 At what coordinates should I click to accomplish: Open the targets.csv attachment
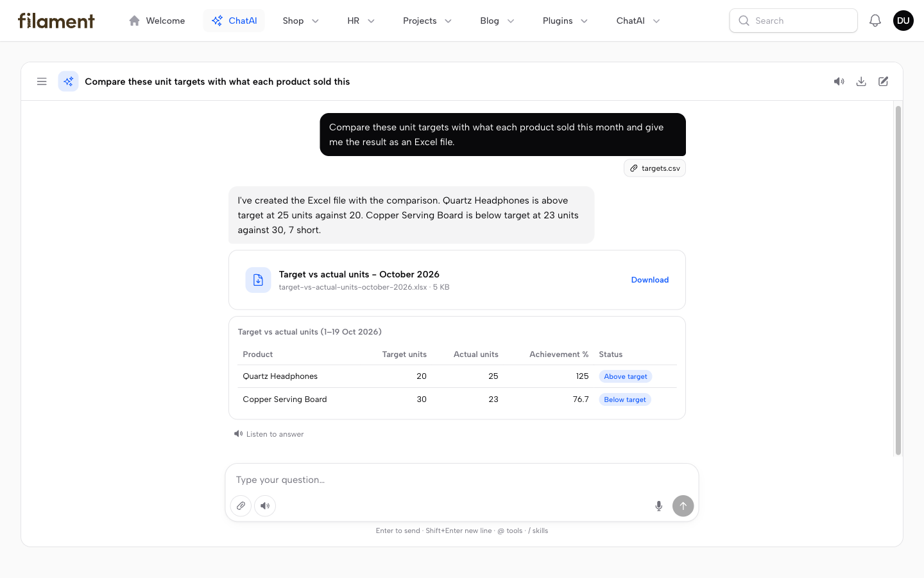click(x=654, y=168)
